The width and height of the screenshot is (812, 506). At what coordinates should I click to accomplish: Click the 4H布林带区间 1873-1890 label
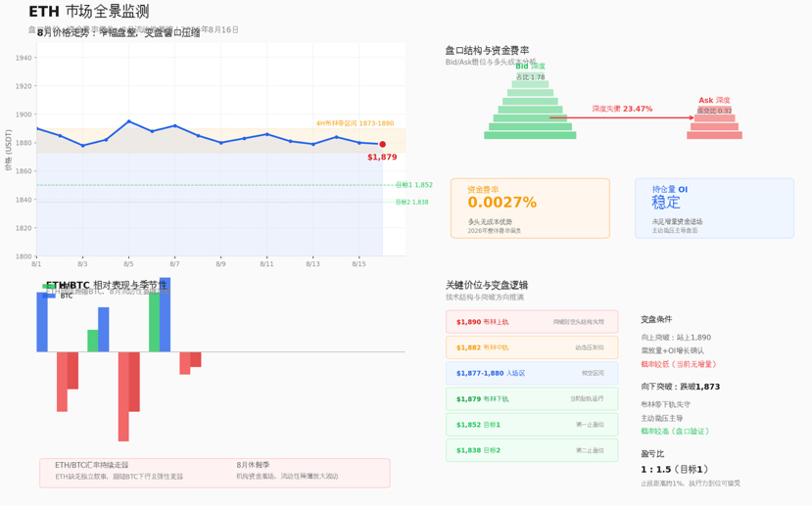[355, 123]
